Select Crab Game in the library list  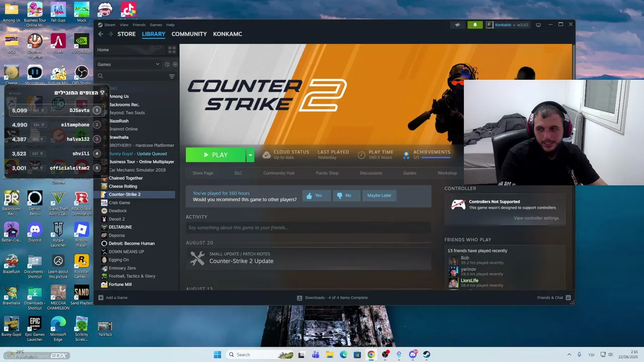click(x=119, y=203)
